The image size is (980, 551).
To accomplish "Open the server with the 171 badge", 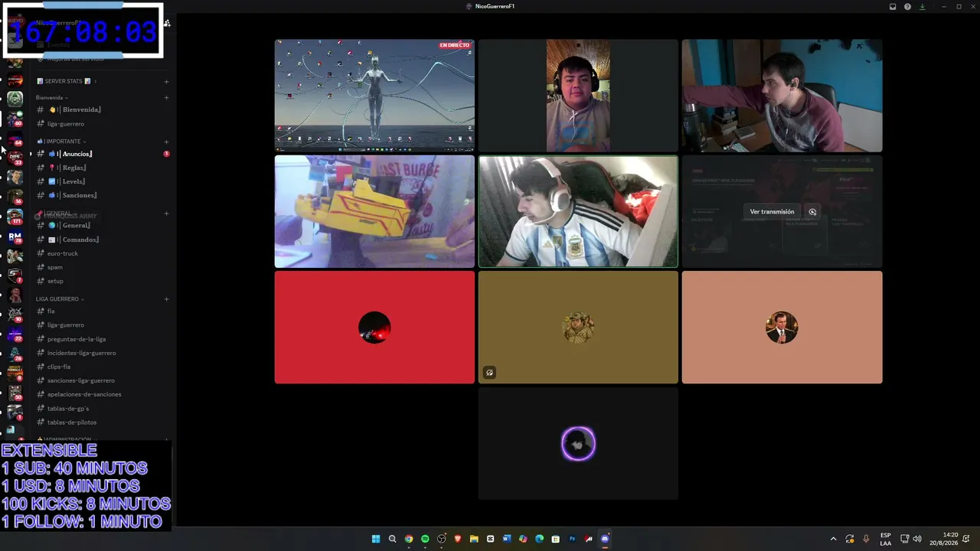I will (x=15, y=216).
